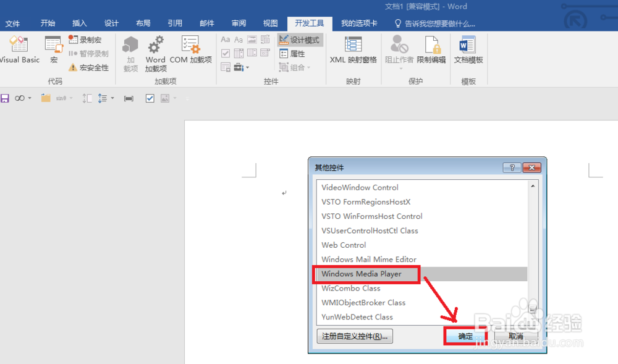618x364 pixels.
Task: Open line spacing dropdown in quick toolbar
Action: tap(112, 98)
